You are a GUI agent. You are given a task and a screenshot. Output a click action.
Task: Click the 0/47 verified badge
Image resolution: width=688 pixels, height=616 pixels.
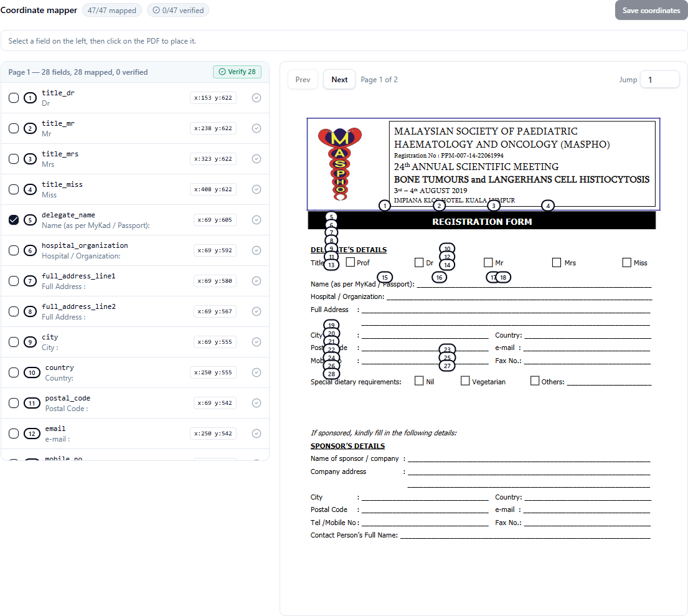click(x=178, y=10)
